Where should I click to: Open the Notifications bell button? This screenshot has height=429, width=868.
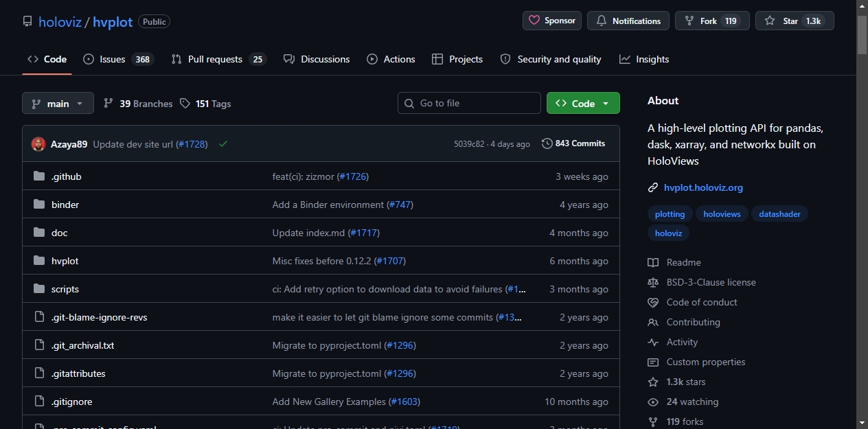click(628, 21)
